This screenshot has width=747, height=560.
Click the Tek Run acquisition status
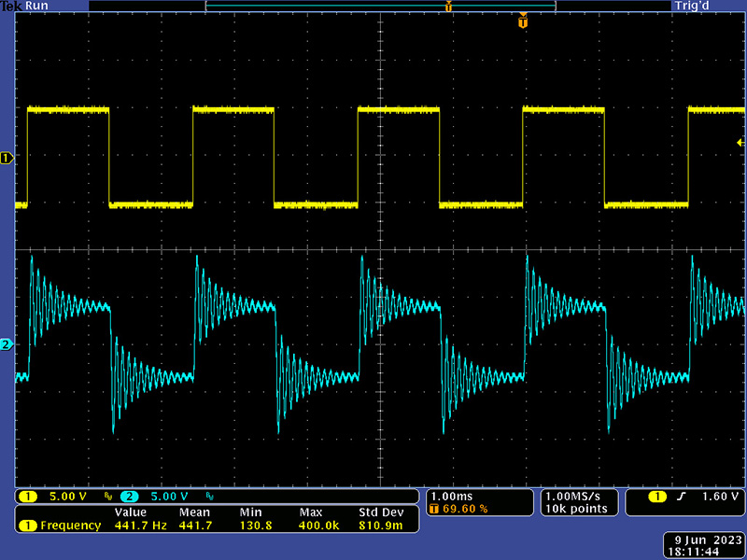point(25,6)
